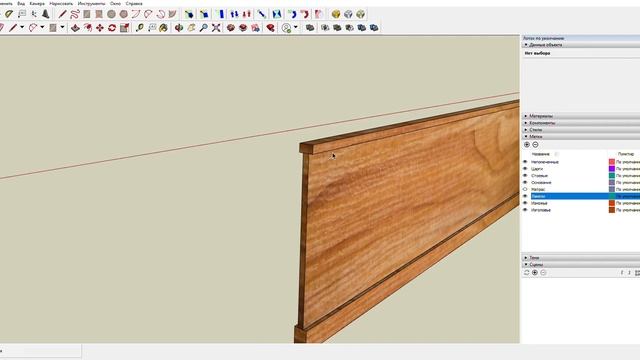Open the Камера menu
Screen dimensions: 640x360
pyautogui.click(x=37, y=3)
